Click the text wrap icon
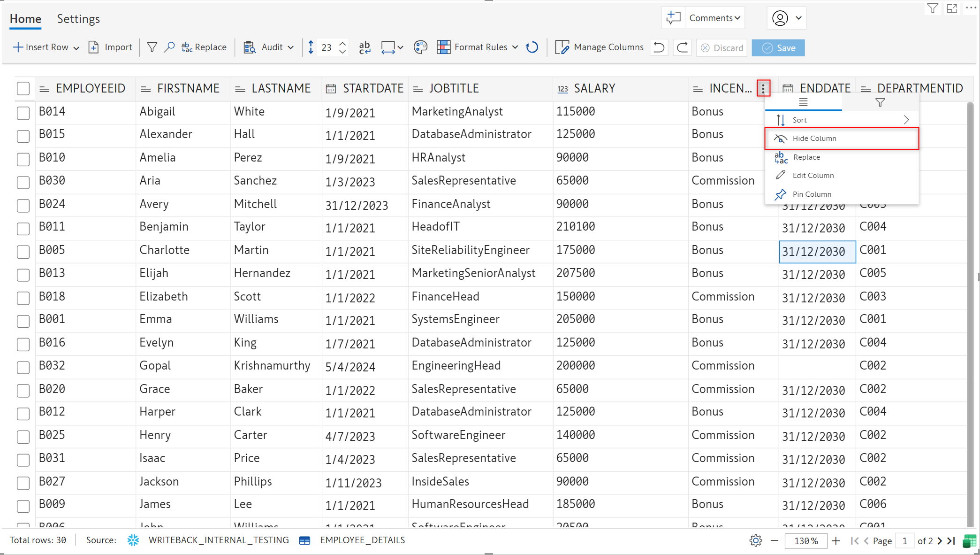 365,47
